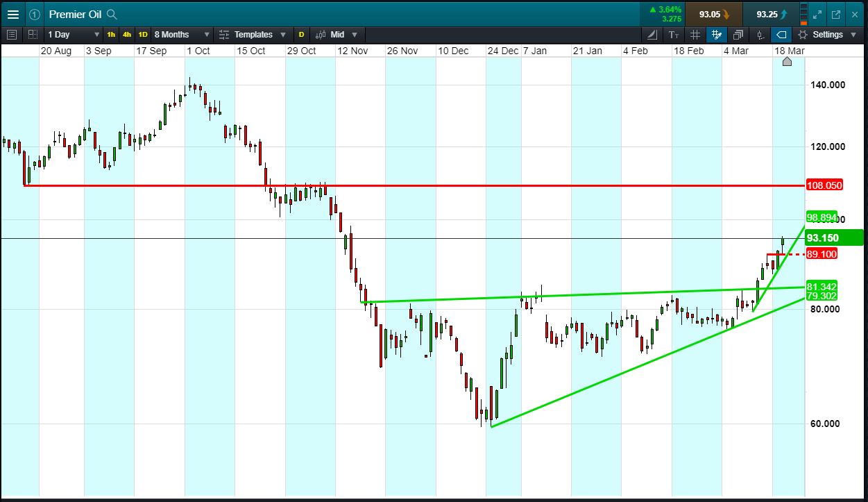Toggle the price label tag icon

pyautogui.click(x=781, y=34)
